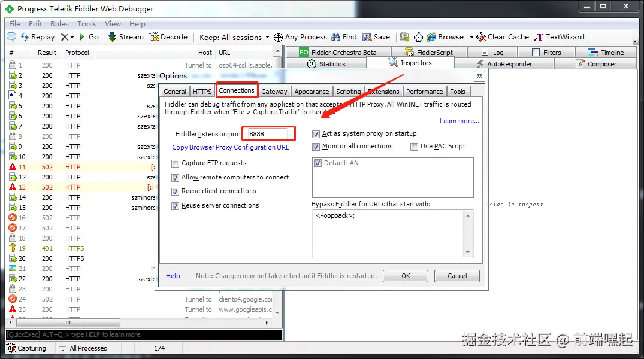Enable Use PAC Script checkbox
This screenshot has width=644, height=359.
click(415, 147)
